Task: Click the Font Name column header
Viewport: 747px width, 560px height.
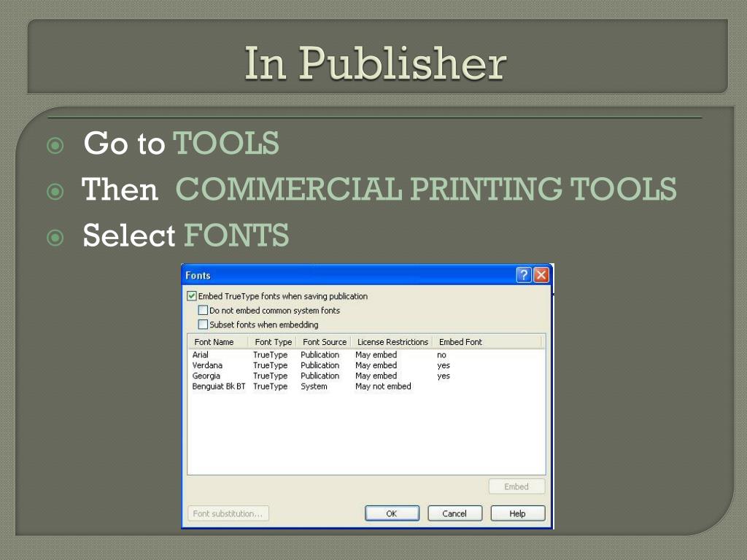Action: coord(218,342)
